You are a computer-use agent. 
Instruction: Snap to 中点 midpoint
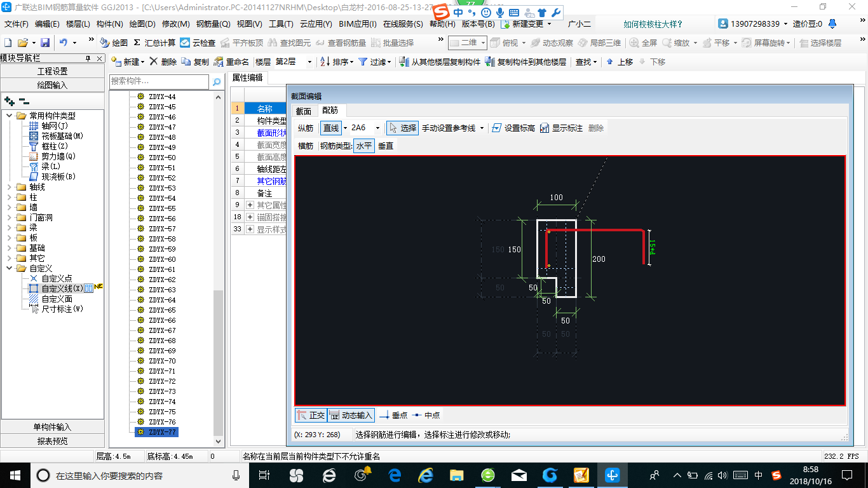(x=426, y=415)
